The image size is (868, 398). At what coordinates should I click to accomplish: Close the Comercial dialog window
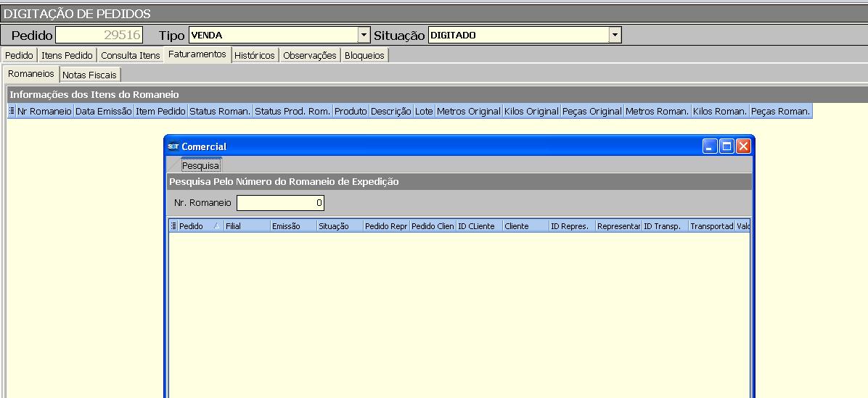tap(743, 146)
